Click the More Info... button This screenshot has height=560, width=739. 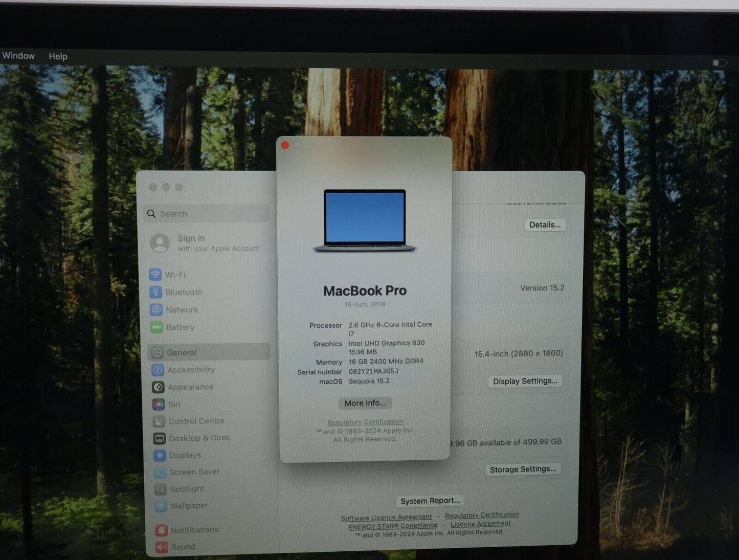(x=365, y=403)
